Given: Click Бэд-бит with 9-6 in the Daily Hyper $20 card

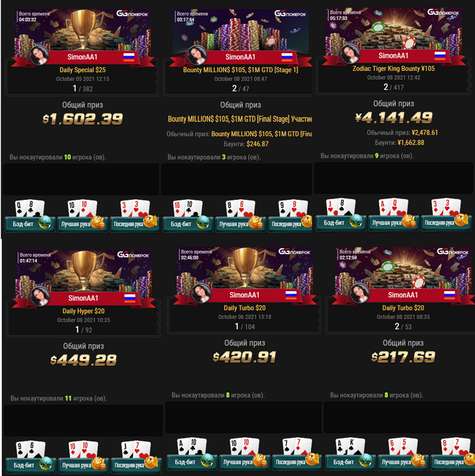Looking at the screenshot, I should pyautogui.click(x=31, y=465).
